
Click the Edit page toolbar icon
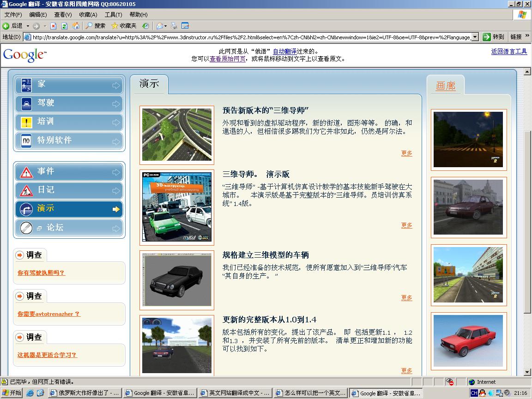[x=185, y=26]
